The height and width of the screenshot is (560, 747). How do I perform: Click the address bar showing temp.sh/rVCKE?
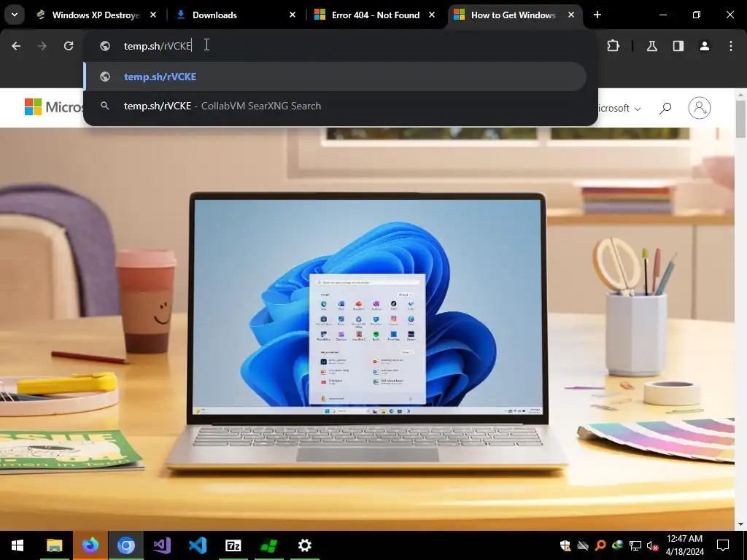point(340,46)
